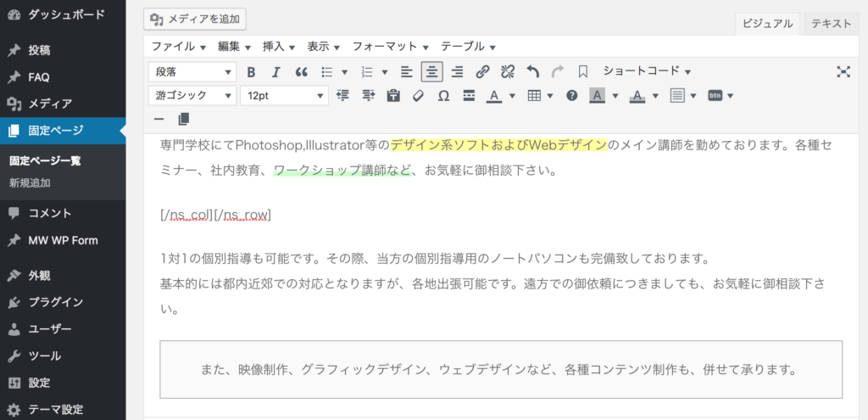868x420 pixels.
Task: Click the insert/edit link icon
Action: tap(482, 72)
